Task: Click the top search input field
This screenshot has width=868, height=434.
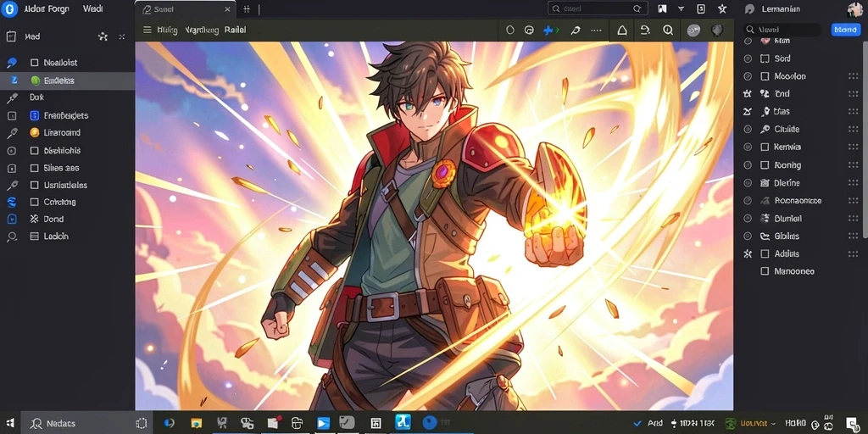Action: click(598, 8)
